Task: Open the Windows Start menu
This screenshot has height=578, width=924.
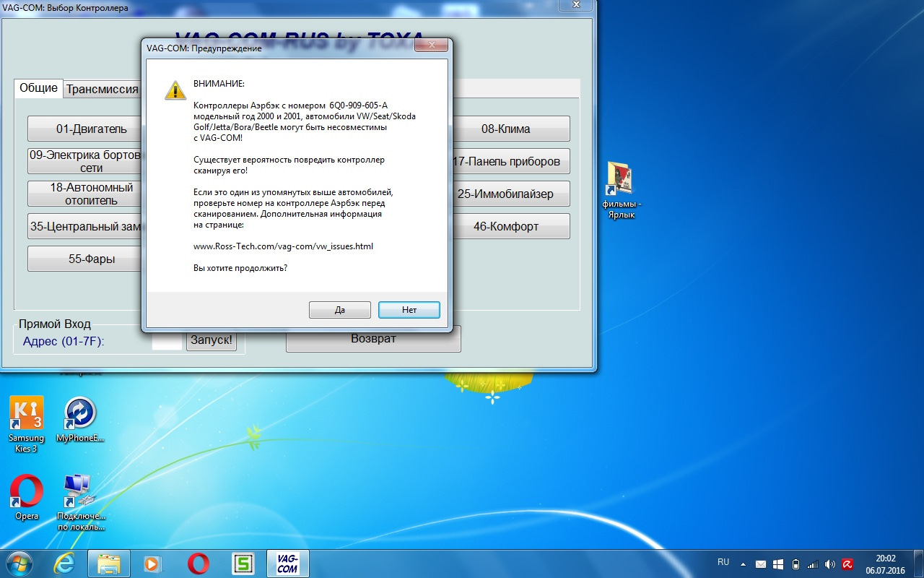Action: pos(19,563)
